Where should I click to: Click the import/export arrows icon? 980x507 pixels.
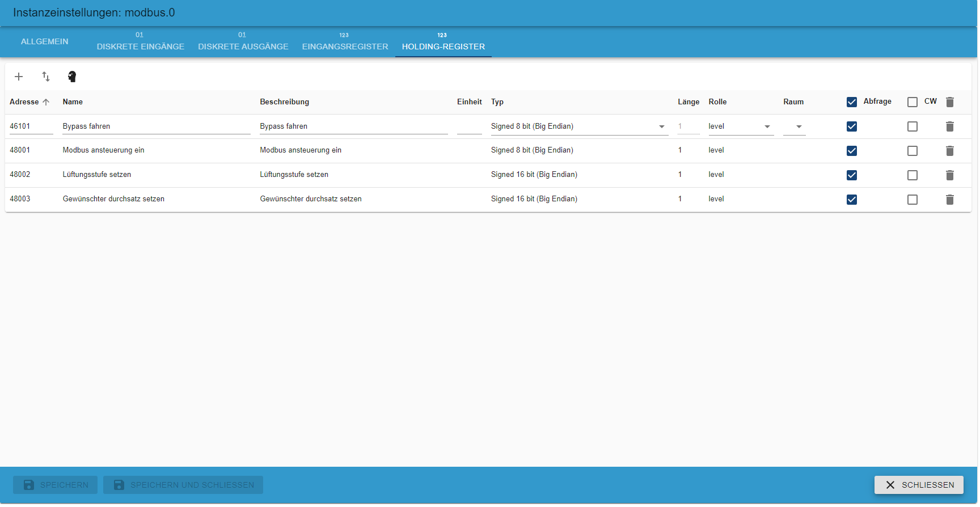46,77
